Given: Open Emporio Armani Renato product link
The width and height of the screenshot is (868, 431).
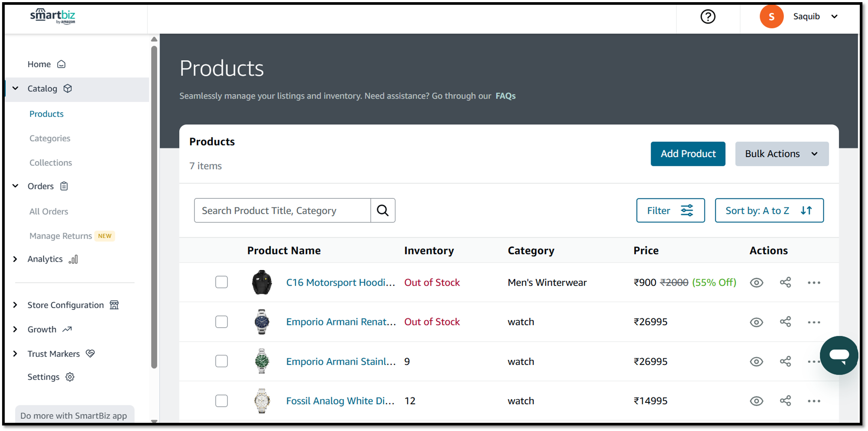Looking at the screenshot, I should pos(341,322).
